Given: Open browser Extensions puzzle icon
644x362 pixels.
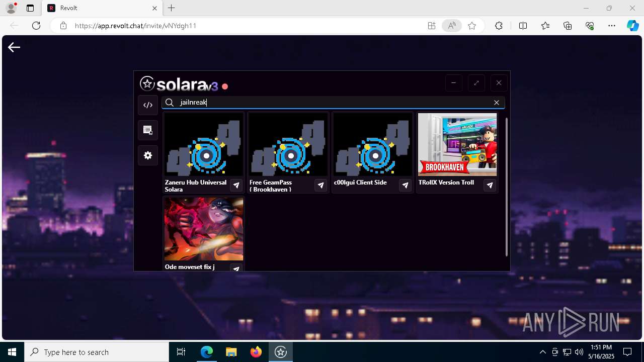Looking at the screenshot, I should coord(499,26).
